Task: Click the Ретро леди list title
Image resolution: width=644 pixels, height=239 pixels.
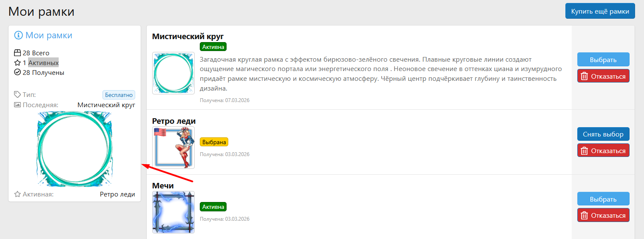Action: point(174,121)
